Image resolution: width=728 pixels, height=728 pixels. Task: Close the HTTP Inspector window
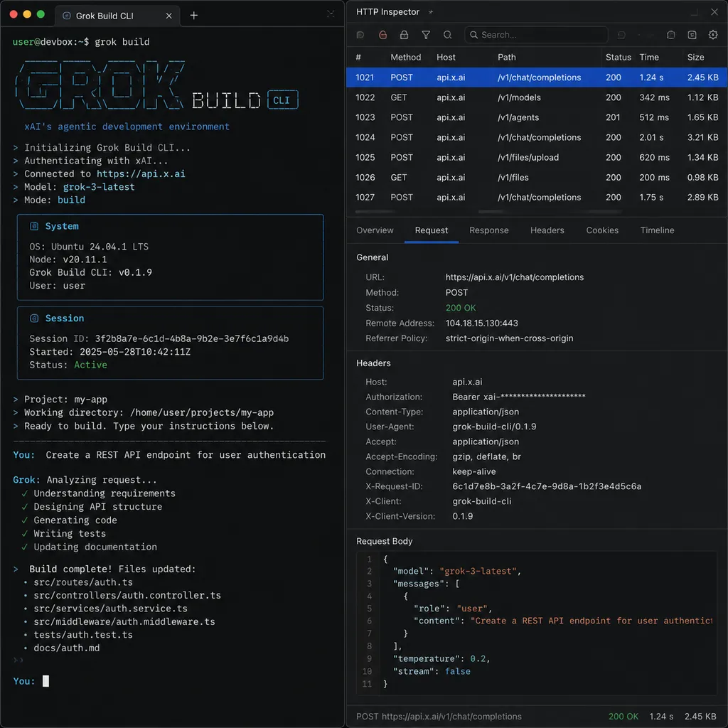click(x=714, y=12)
